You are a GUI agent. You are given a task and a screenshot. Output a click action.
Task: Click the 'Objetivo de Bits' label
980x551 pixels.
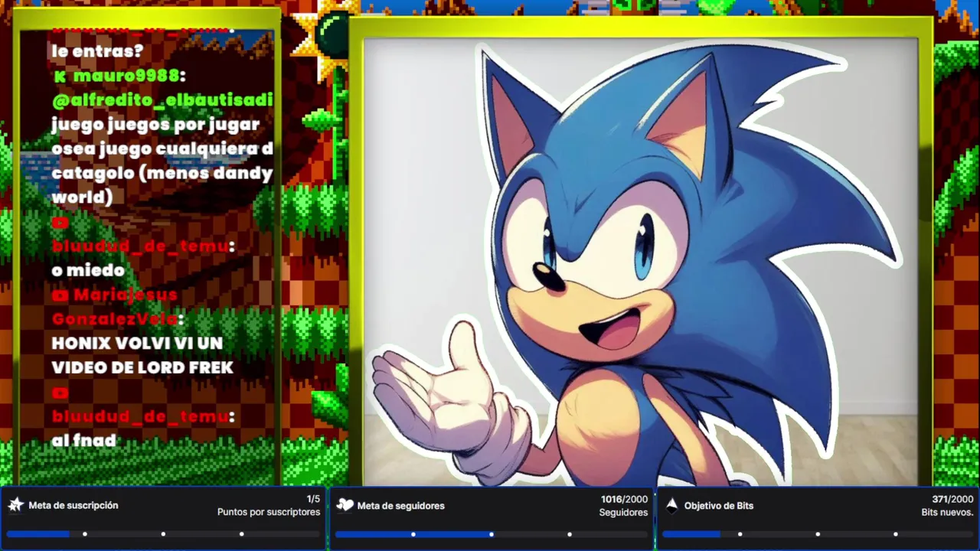pos(719,506)
